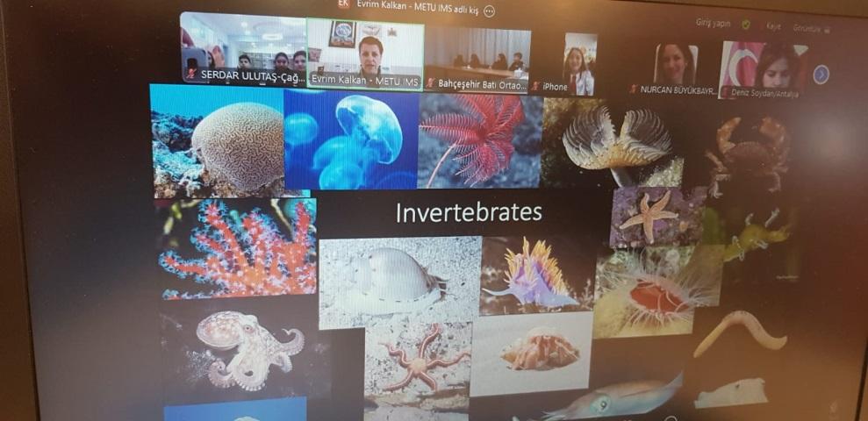Open the more options ellipsis beside the sharing banner
This screenshot has height=421, width=868.
click(490, 11)
